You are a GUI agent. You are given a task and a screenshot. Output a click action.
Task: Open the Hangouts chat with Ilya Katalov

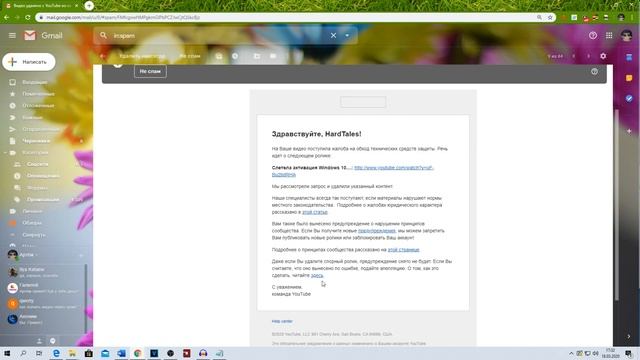coord(45,272)
